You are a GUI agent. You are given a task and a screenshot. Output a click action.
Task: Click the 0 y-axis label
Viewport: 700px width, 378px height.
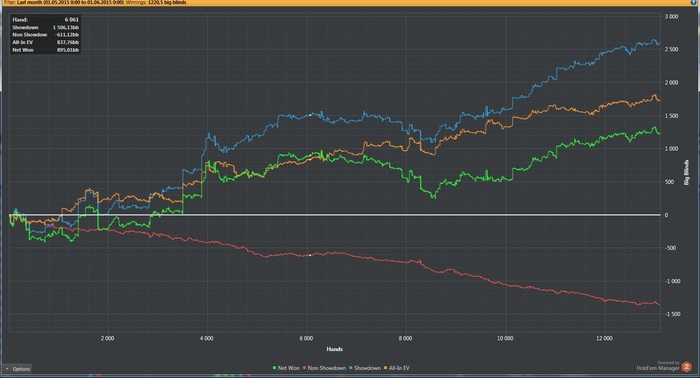pyautogui.click(x=667, y=215)
